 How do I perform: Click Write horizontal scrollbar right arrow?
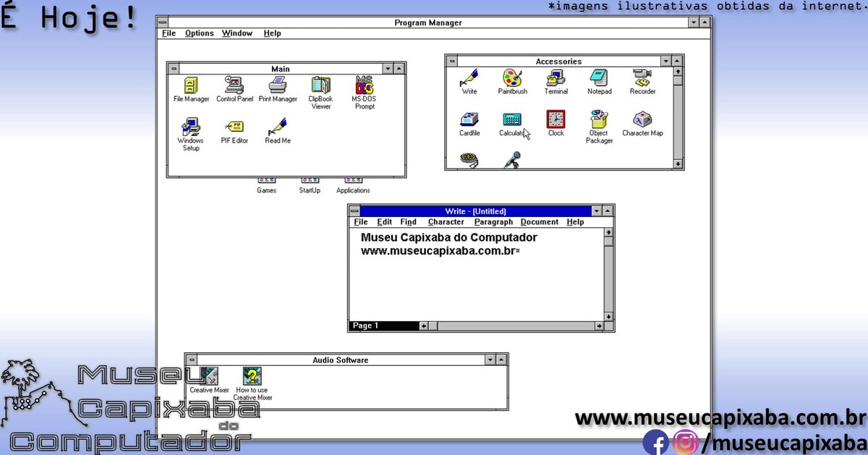[x=598, y=326]
